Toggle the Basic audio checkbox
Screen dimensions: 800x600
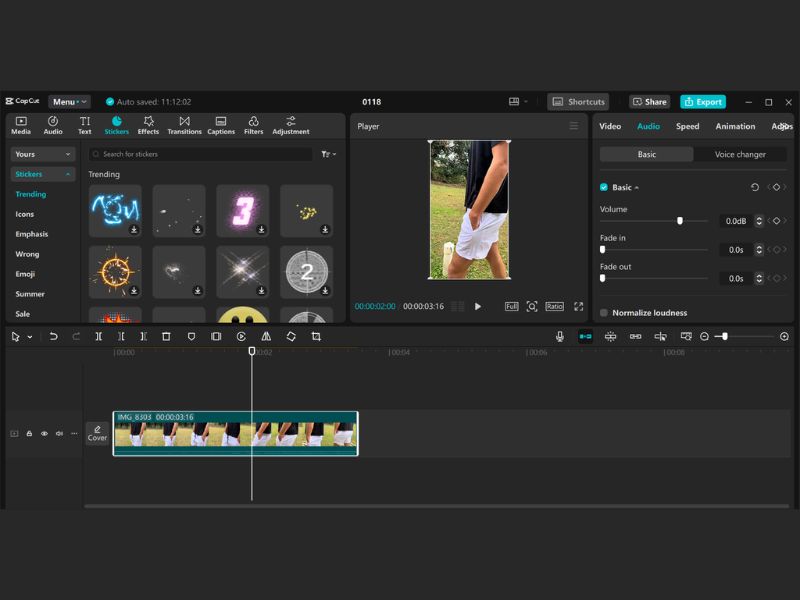[x=604, y=187]
